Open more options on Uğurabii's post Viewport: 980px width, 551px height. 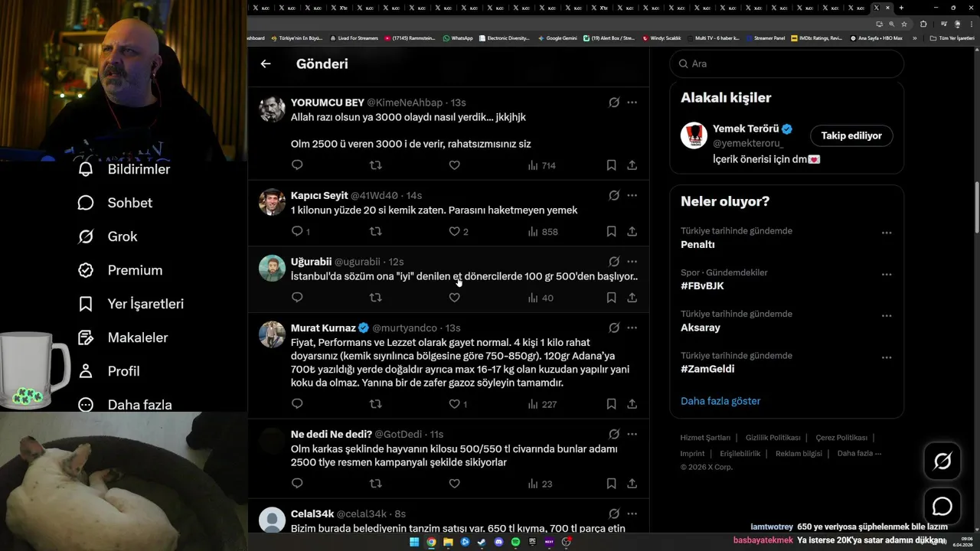(x=632, y=262)
